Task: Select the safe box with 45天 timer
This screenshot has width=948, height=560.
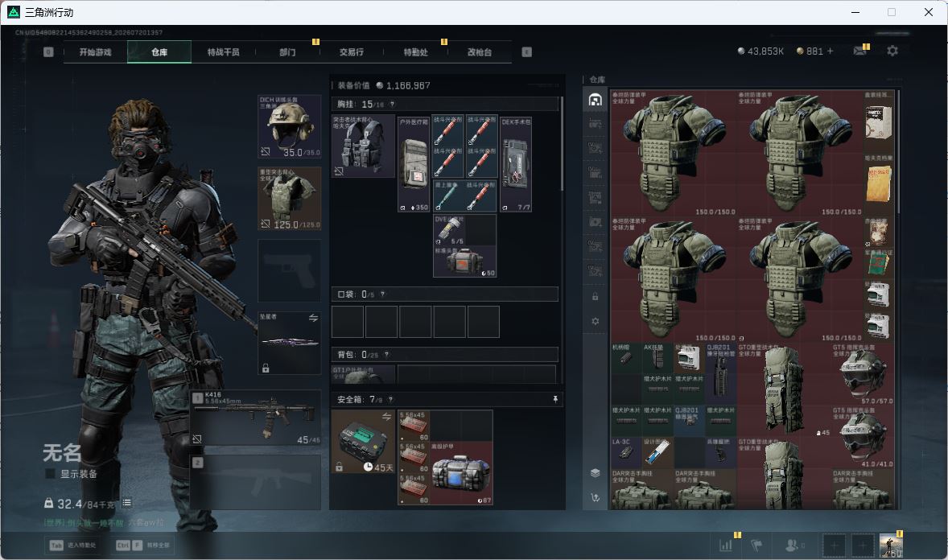Action: [364, 442]
